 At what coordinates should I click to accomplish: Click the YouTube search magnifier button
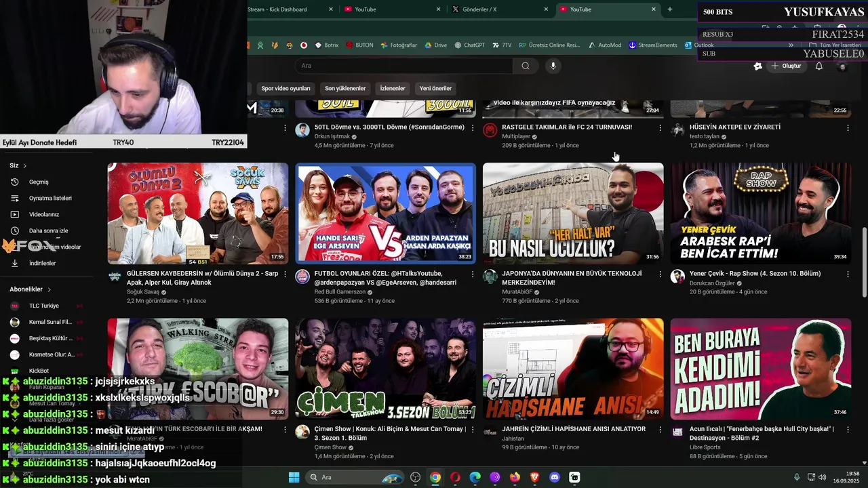pos(526,66)
